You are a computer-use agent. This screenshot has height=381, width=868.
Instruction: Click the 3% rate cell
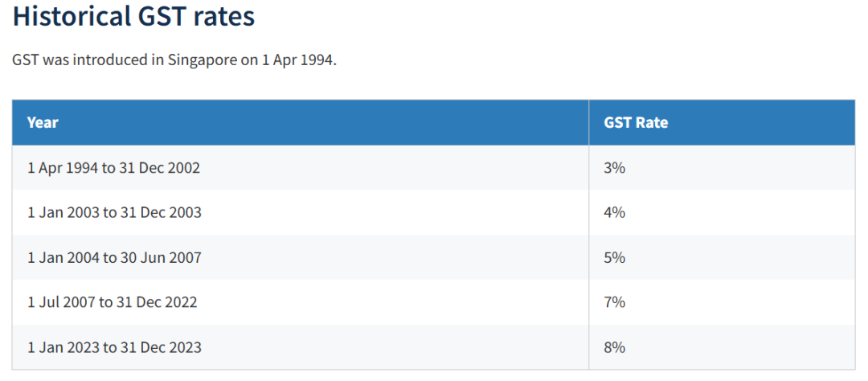[722, 167]
